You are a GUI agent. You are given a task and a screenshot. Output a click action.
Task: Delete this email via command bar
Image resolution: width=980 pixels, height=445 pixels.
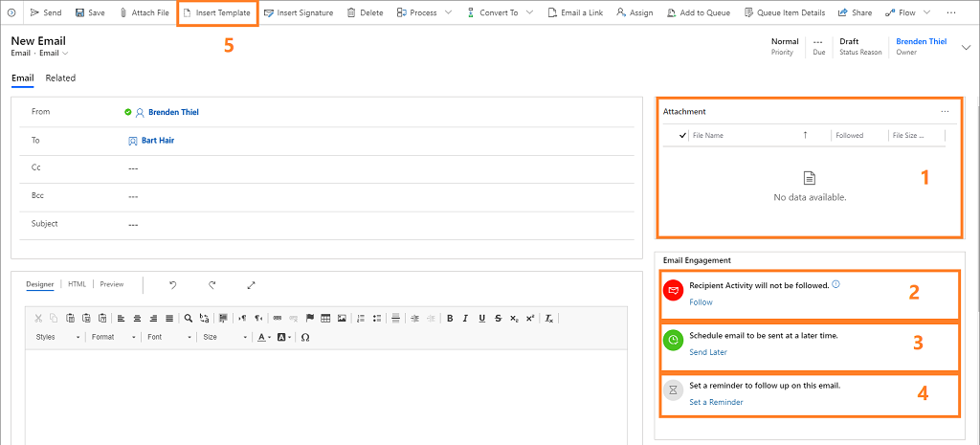[x=365, y=12]
